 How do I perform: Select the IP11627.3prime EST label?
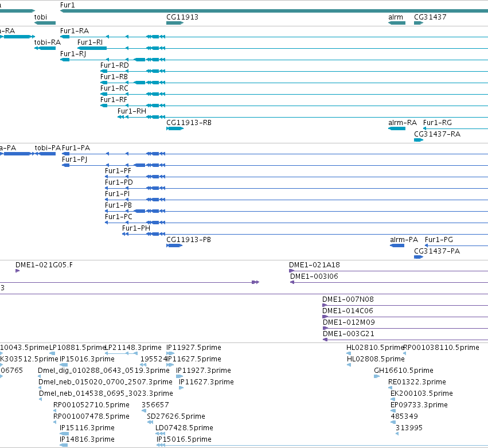206,382
